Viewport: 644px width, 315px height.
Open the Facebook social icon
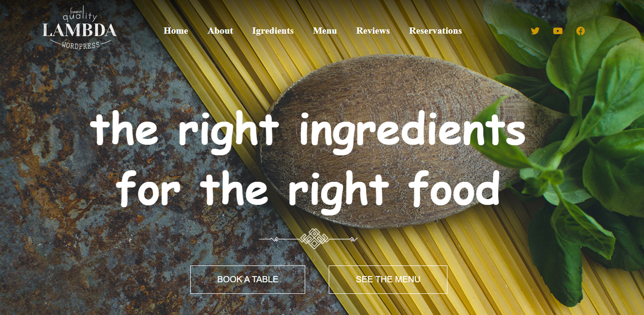click(x=581, y=31)
